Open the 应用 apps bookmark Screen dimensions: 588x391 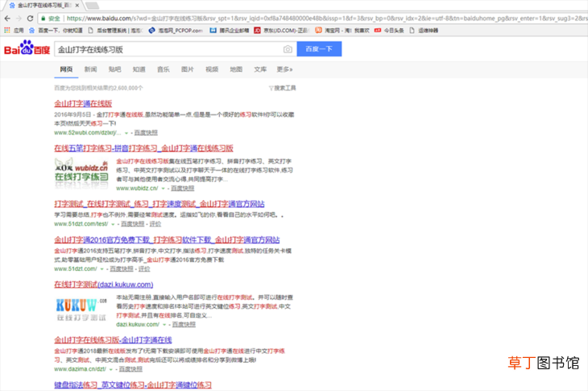[x=14, y=31]
